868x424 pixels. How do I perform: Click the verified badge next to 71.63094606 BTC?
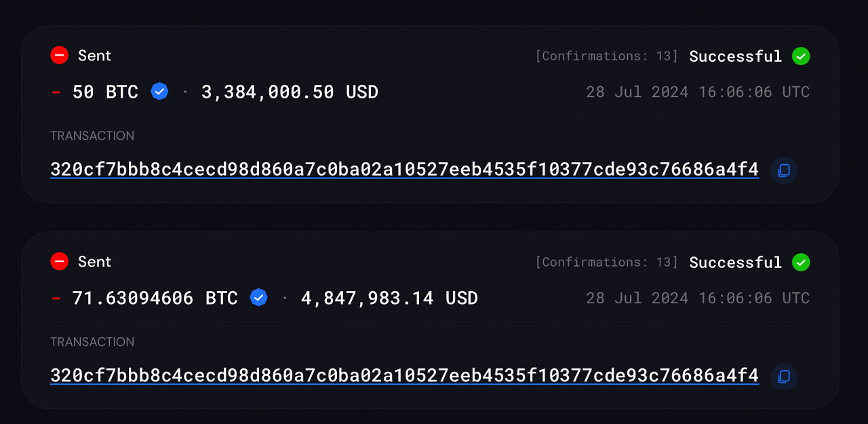point(258,297)
